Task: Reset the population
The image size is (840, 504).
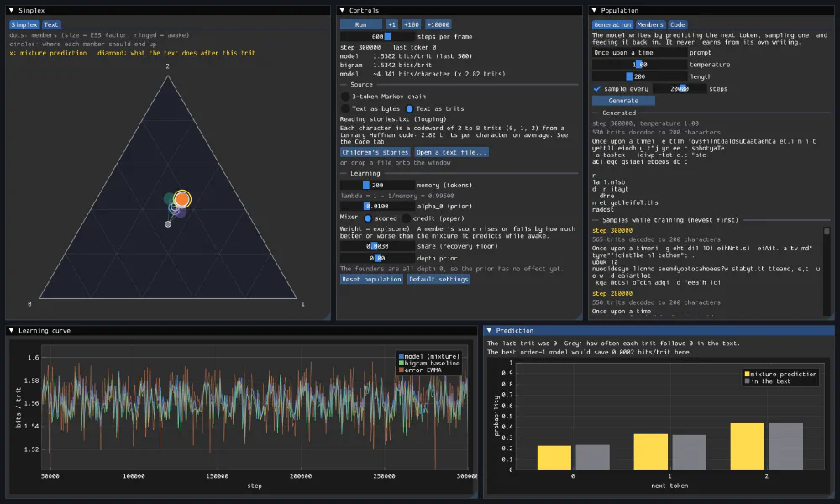Action: pos(372,279)
